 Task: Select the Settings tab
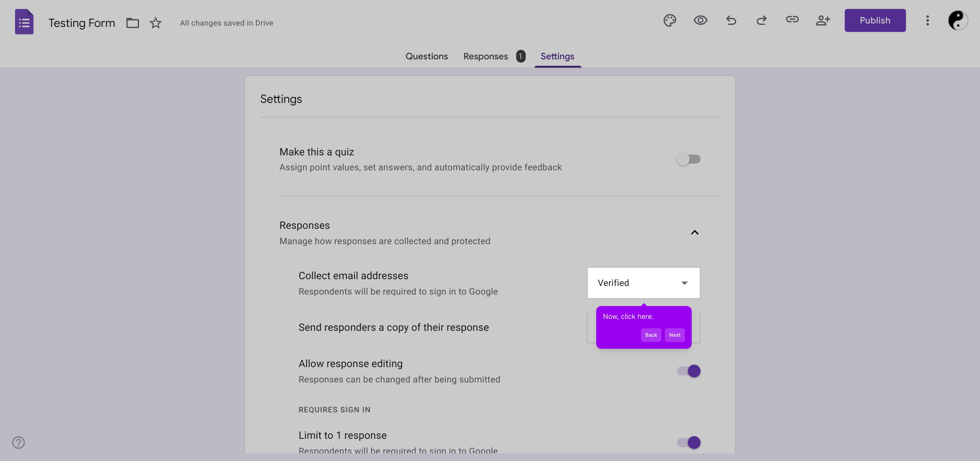[557, 56]
